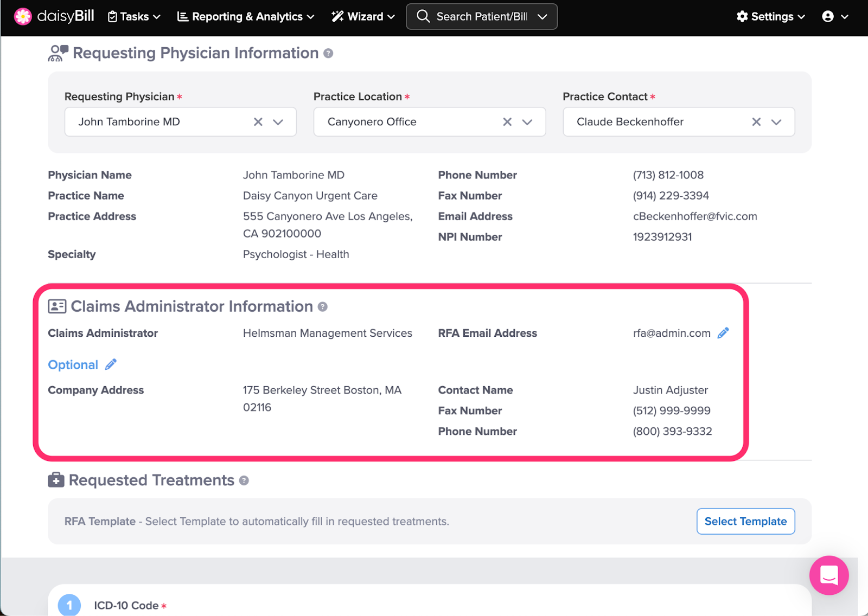This screenshot has height=616, width=868.
Task: Click Helmsman Management Services text
Action: point(328,333)
